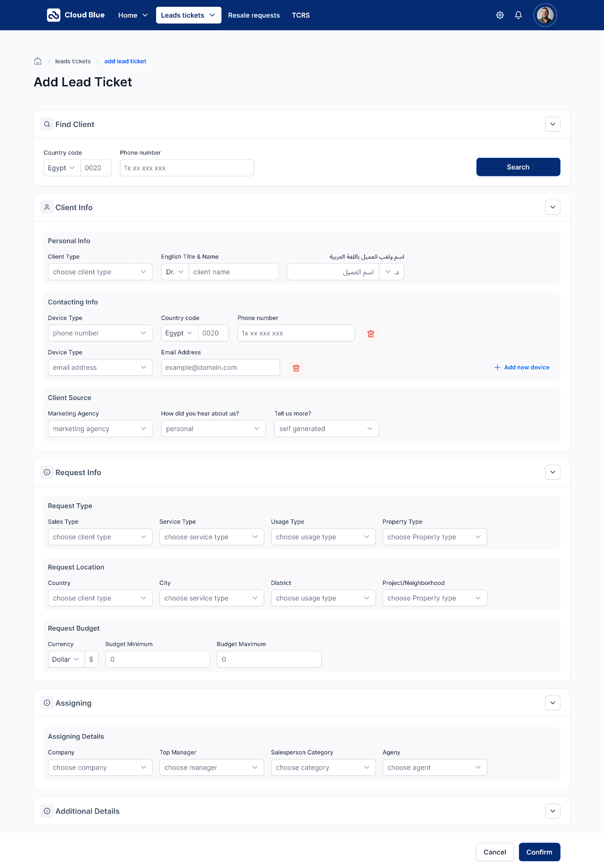The height and width of the screenshot is (868, 604).
Task: Open Contacting Info country code dropdown
Action: coord(180,333)
